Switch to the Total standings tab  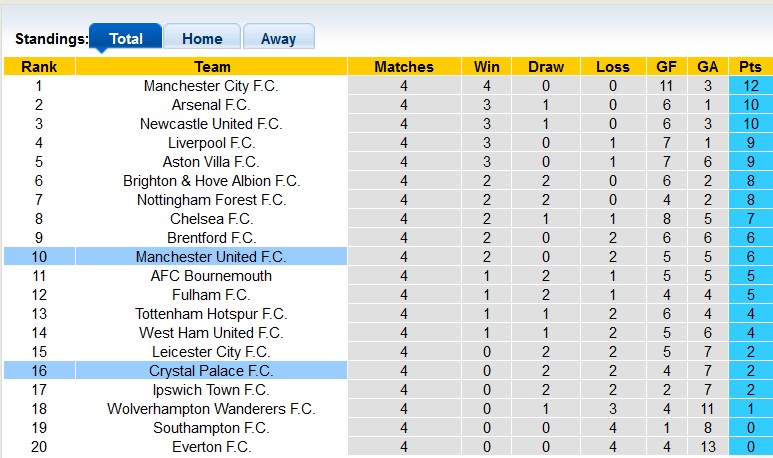(126, 38)
